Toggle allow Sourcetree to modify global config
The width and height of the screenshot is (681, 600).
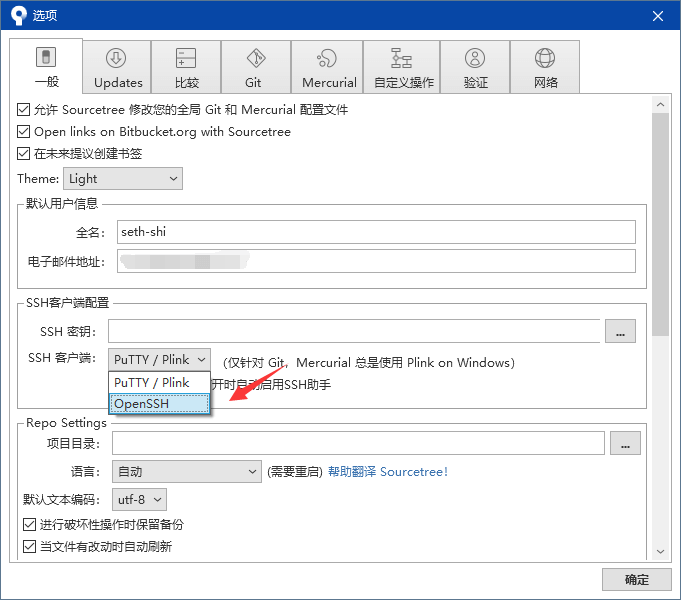[x=23, y=109]
